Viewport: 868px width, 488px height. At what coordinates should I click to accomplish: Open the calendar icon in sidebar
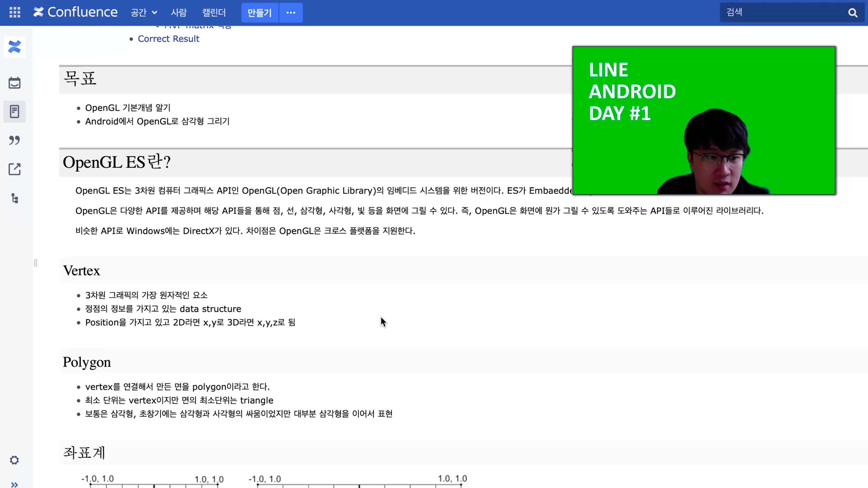coord(15,83)
